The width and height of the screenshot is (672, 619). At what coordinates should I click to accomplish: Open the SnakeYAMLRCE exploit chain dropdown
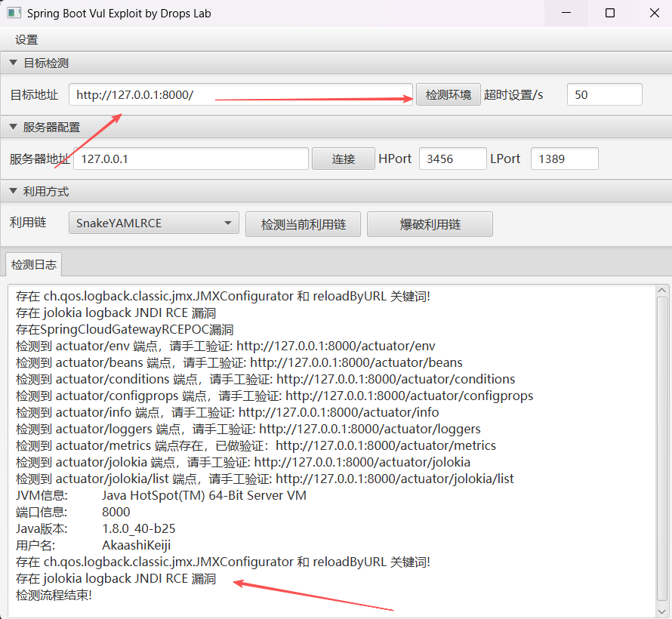coord(154,223)
